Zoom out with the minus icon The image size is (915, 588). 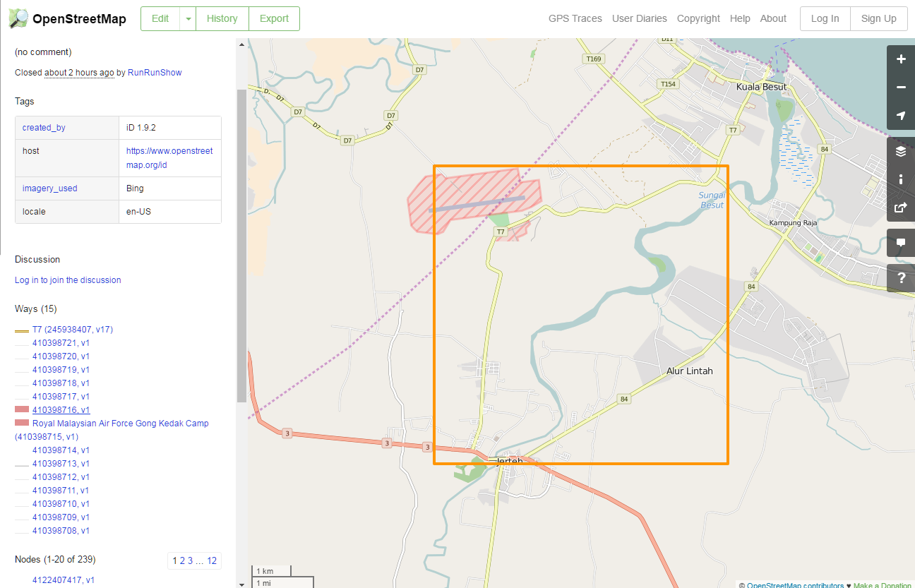(x=901, y=88)
